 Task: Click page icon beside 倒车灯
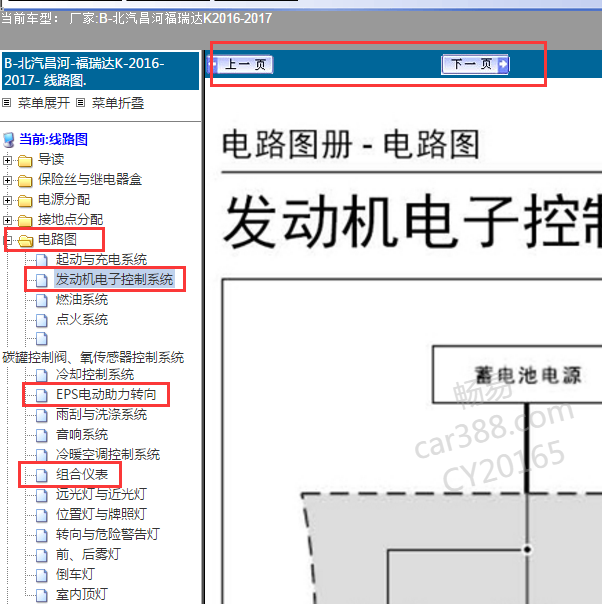point(42,575)
